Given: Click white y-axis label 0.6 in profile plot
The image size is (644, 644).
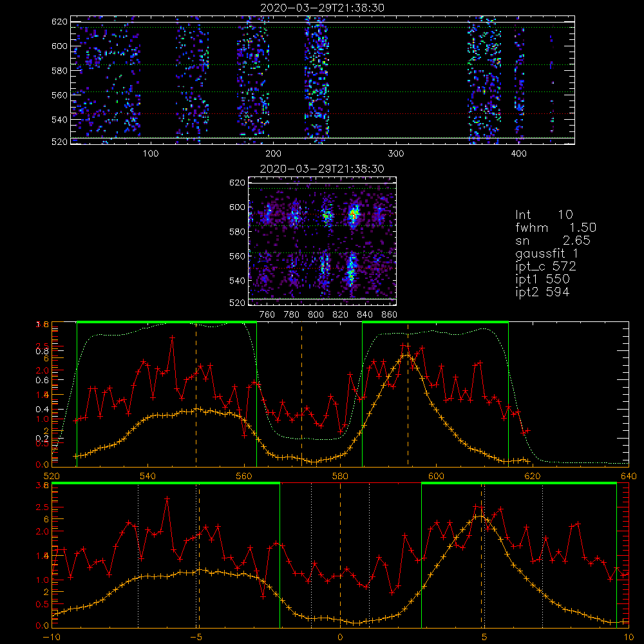Looking at the screenshot, I should tap(42, 380).
